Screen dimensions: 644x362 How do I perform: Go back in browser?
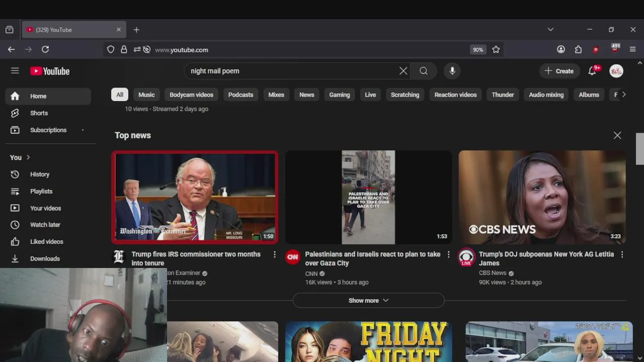pos(11,49)
